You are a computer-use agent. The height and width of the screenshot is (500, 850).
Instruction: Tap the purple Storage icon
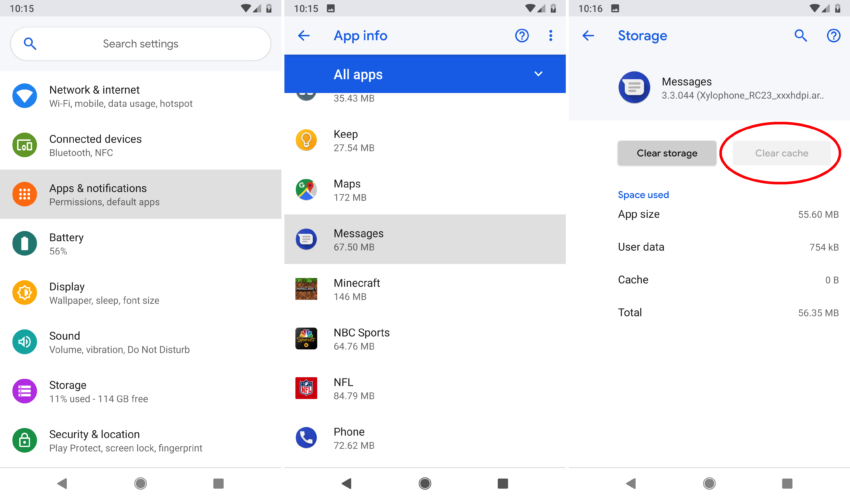(x=24, y=391)
